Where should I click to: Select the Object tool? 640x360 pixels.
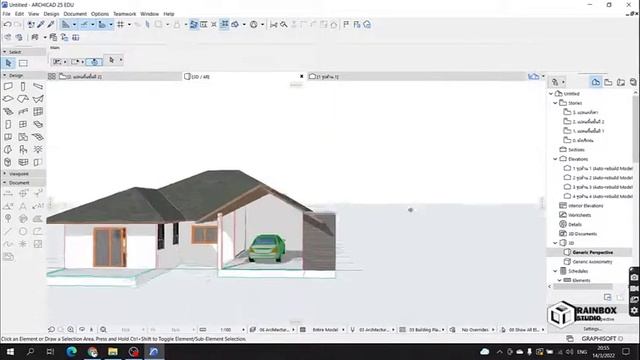pos(23,149)
